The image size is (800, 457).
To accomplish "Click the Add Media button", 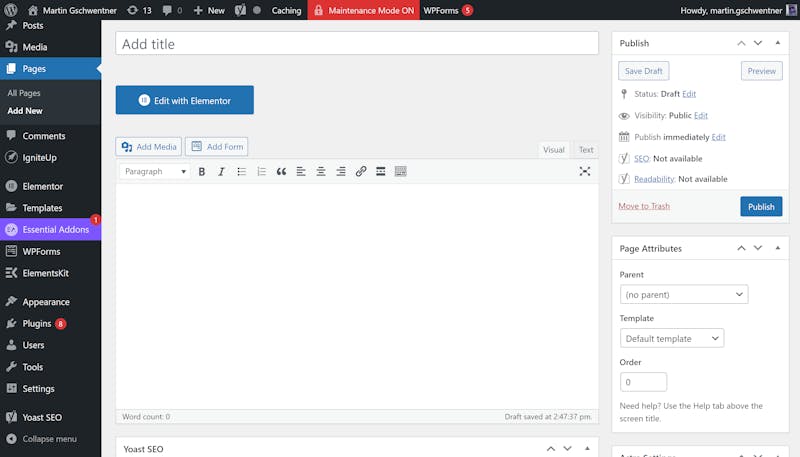I will point(148,147).
